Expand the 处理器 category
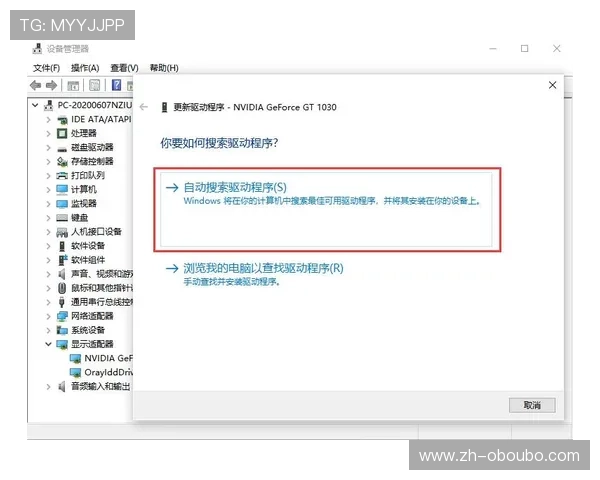600x480 pixels. point(48,133)
